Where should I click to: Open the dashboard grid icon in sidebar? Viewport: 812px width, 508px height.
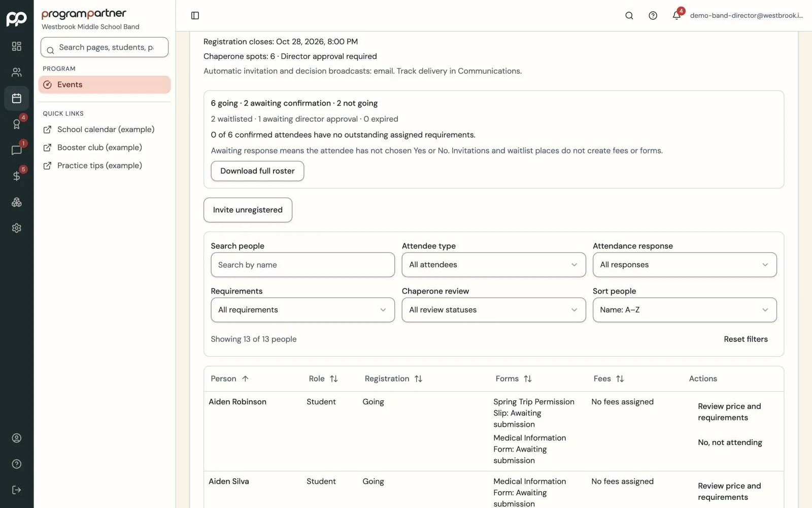tap(17, 46)
